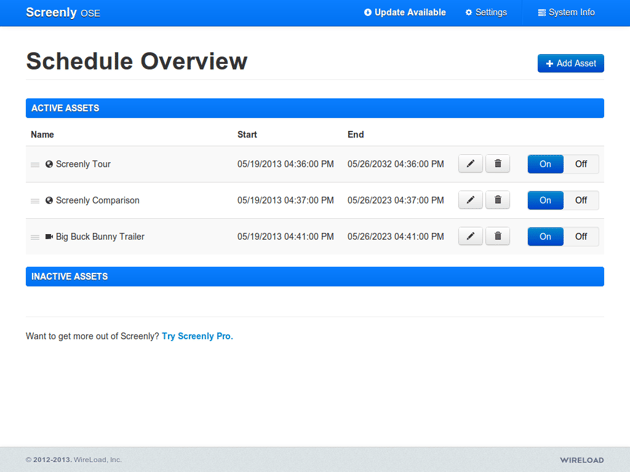The image size is (630, 472).
Task: Click drag handle of Screenly Tour row
Action: click(x=35, y=165)
